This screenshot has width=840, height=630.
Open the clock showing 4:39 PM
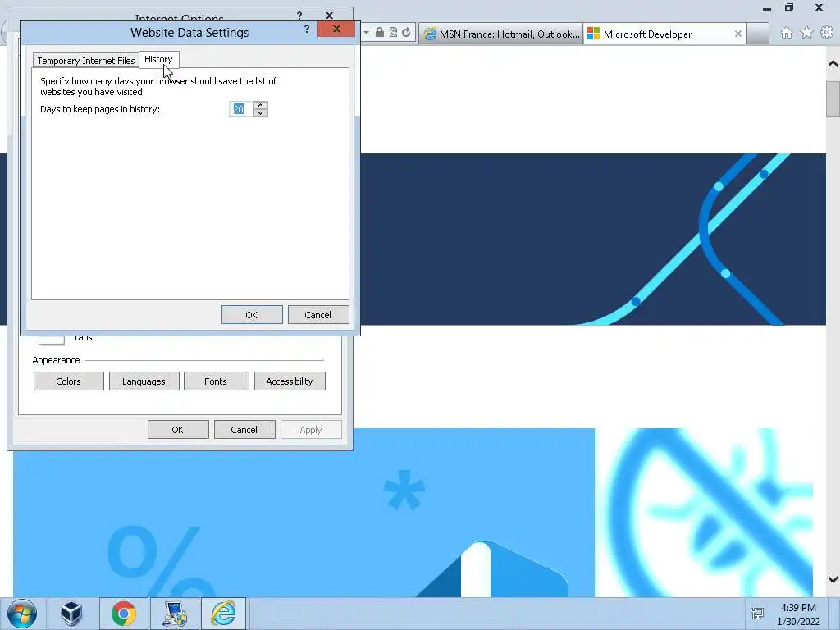click(x=798, y=614)
